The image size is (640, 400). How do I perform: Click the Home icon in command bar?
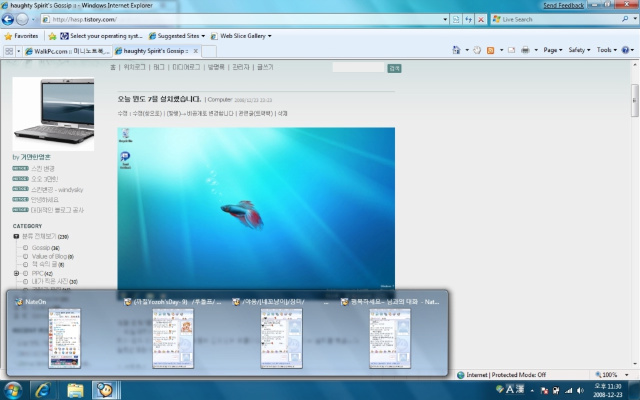click(x=456, y=50)
